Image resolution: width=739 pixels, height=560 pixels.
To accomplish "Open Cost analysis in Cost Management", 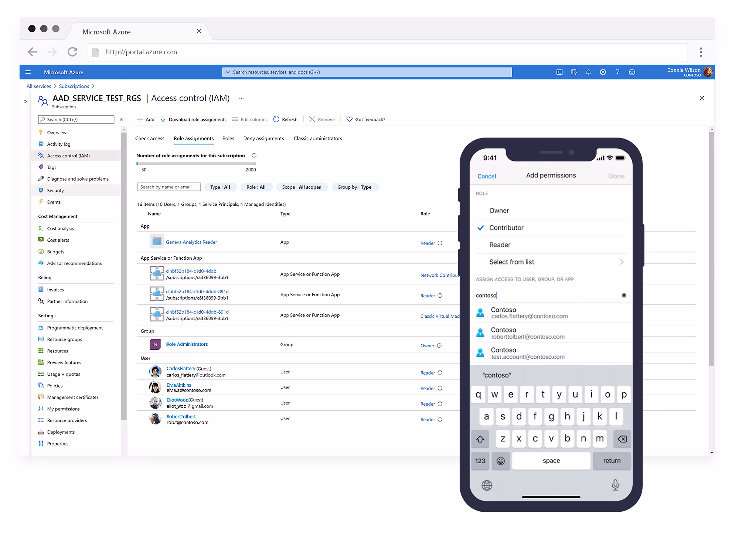I will tap(60, 228).
